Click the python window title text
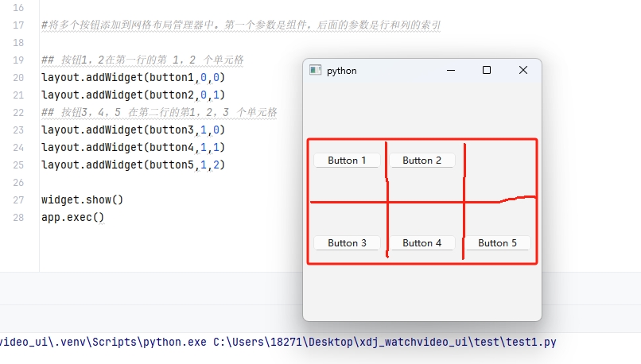The image size is (641, 364). (x=341, y=71)
